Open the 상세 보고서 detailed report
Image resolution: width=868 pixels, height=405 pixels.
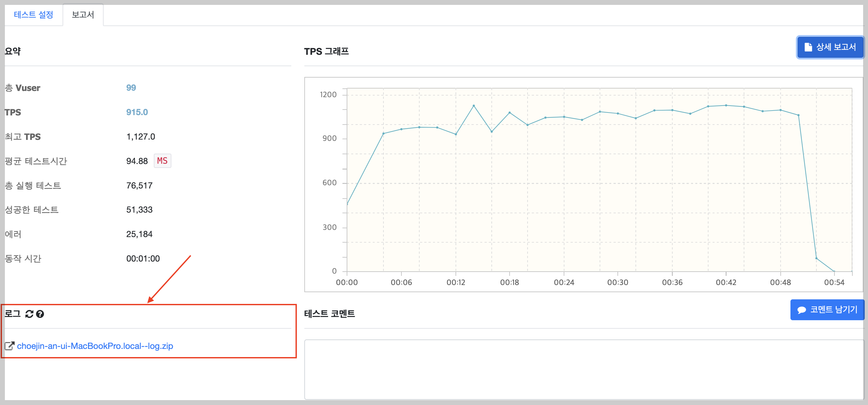coord(830,47)
